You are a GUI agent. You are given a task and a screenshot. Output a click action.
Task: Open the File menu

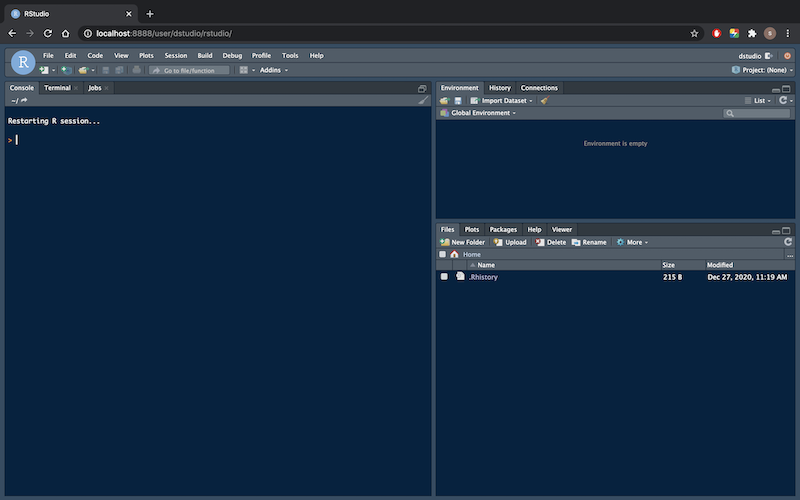tap(48, 56)
